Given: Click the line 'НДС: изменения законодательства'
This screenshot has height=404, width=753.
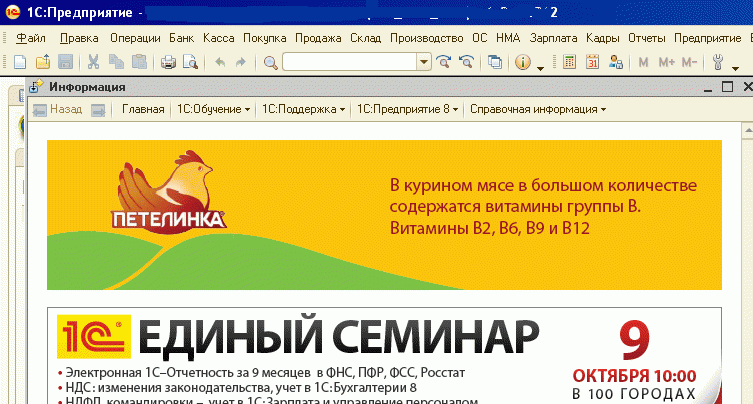Looking at the screenshot, I should (x=170, y=388).
